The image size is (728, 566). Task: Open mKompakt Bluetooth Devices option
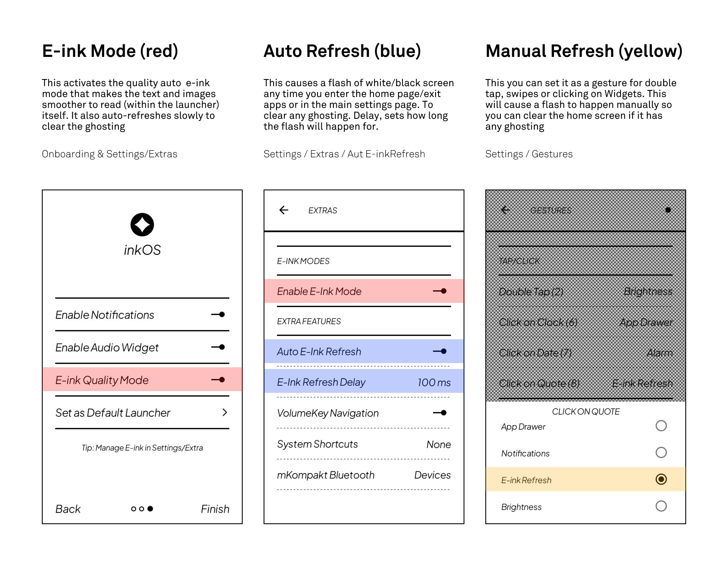click(432, 475)
